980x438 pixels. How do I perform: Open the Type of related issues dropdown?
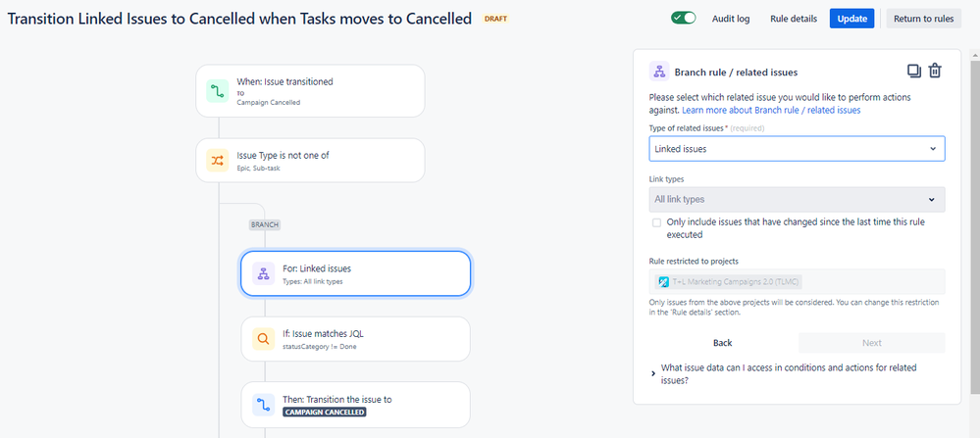click(797, 149)
